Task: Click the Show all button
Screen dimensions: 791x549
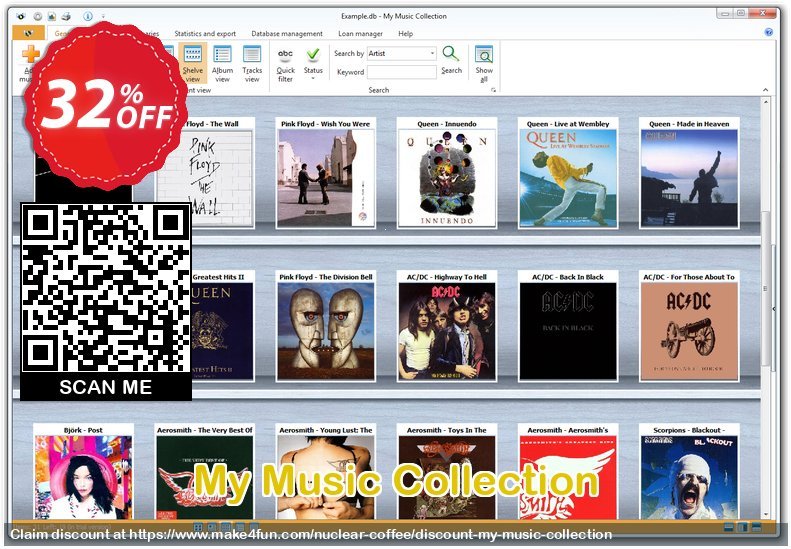Action: coord(484,64)
